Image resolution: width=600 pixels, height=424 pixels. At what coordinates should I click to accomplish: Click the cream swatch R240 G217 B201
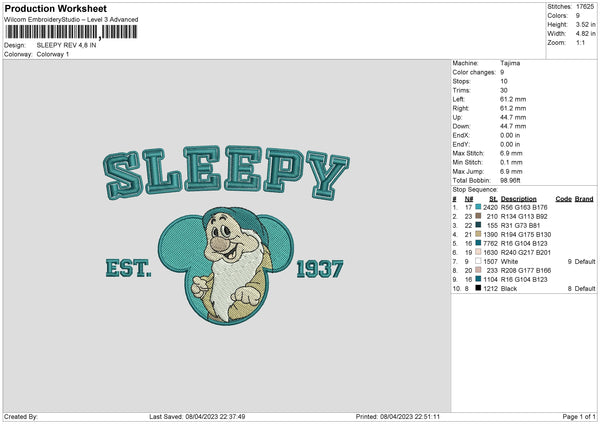(478, 252)
